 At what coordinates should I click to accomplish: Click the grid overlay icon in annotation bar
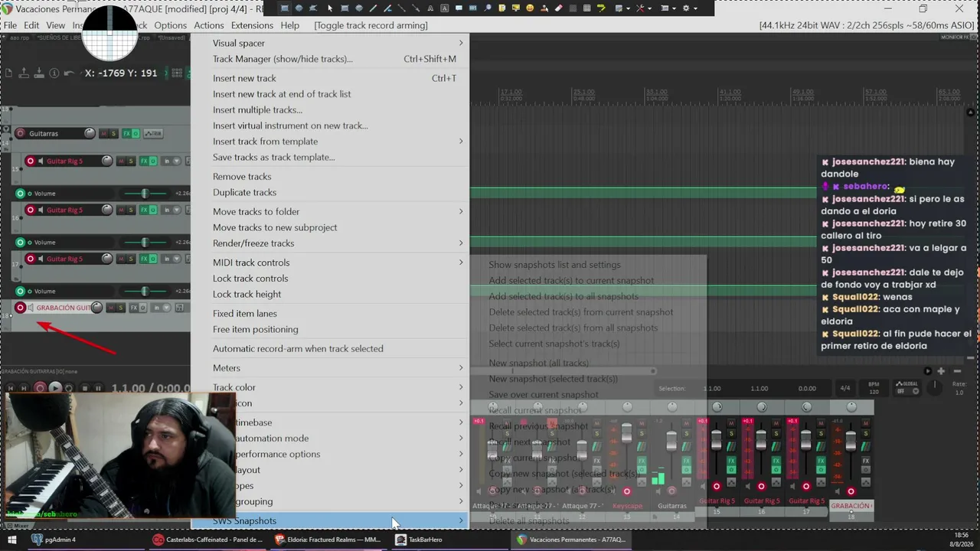tap(586, 8)
